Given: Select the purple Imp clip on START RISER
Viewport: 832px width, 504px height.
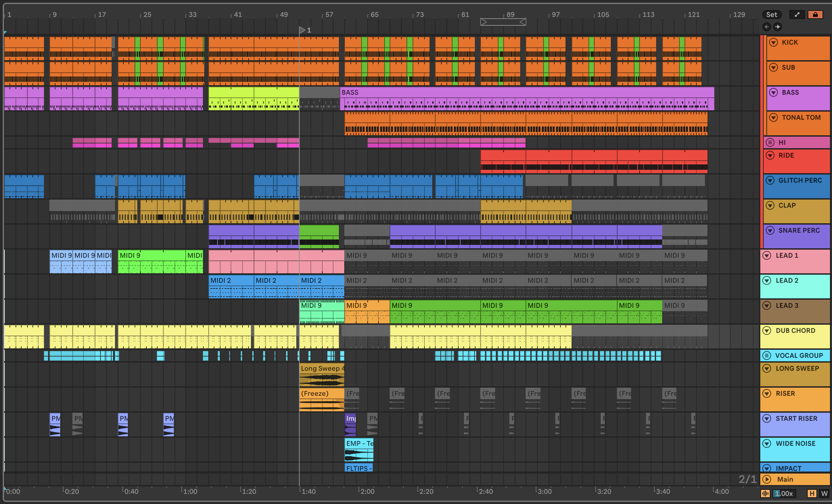Looking at the screenshot, I should [350, 425].
